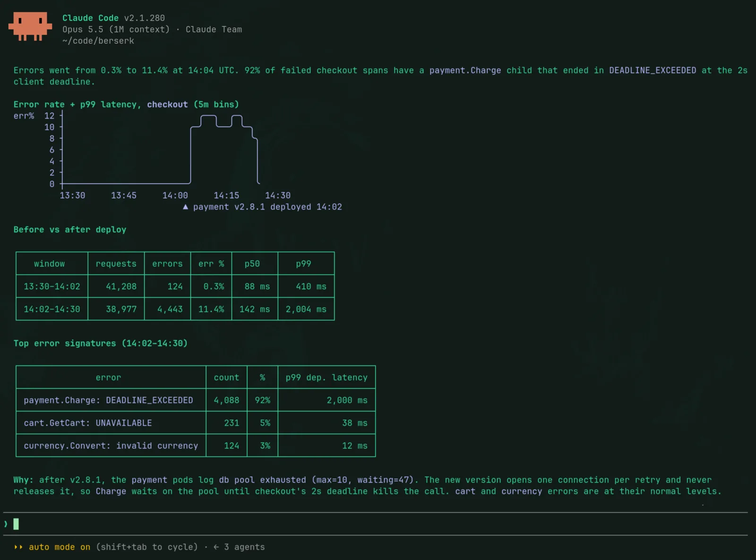Click the '11.4%' err % cell
This screenshot has width=756, height=560.
[x=211, y=309]
